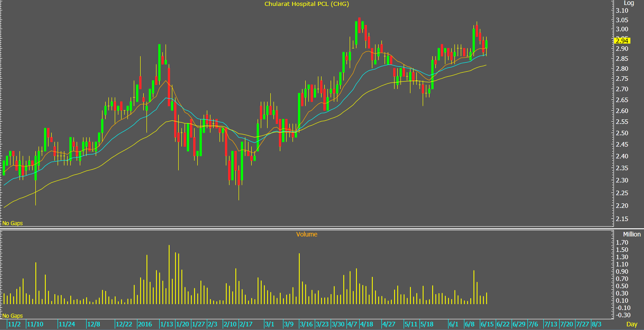
Task: Click No Gaps label in volume pane
Action: (13, 315)
